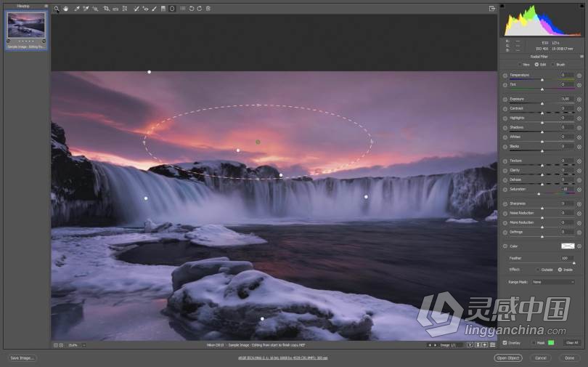Image resolution: width=588 pixels, height=367 pixels.
Task: Click the minus icon beside Temperature
Action: click(505, 76)
